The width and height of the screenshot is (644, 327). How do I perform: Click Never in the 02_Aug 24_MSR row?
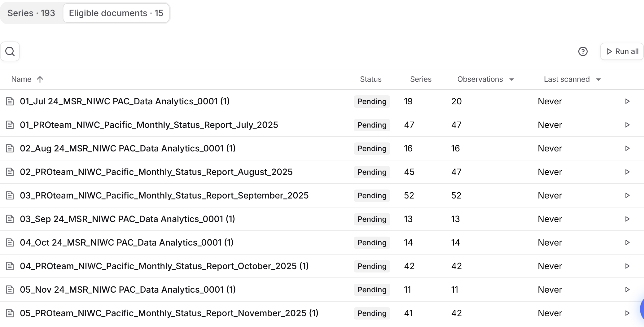click(550, 148)
